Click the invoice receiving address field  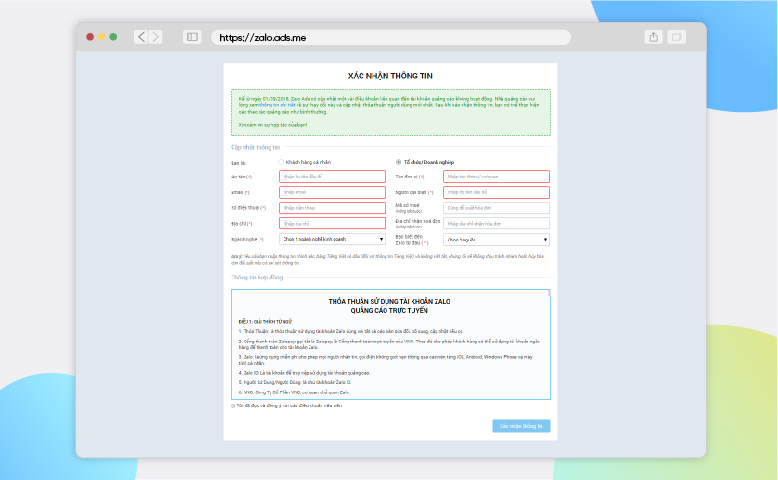click(x=496, y=223)
